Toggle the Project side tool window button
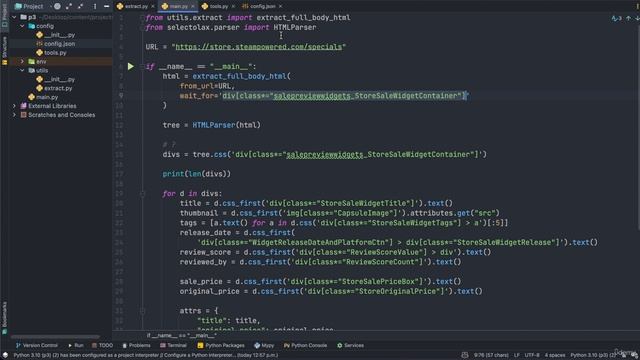640x360 pixels. [x=4, y=15]
